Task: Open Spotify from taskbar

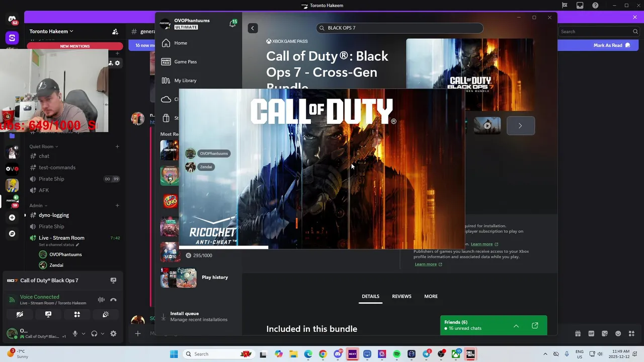Action: (x=396, y=354)
